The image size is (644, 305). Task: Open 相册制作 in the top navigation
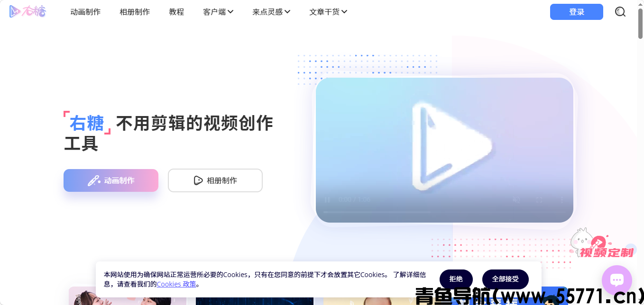pyautogui.click(x=135, y=12)
